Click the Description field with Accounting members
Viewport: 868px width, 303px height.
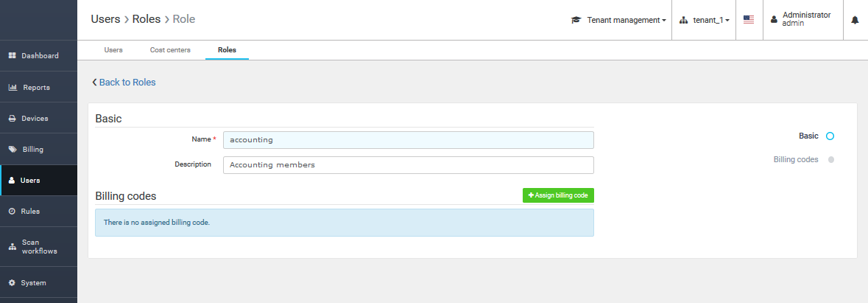[408, 165]
